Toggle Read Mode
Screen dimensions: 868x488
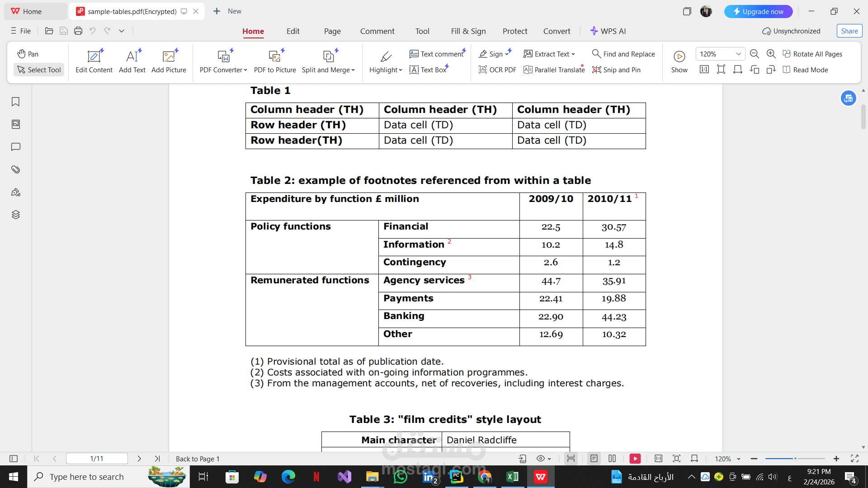(805, 70)
